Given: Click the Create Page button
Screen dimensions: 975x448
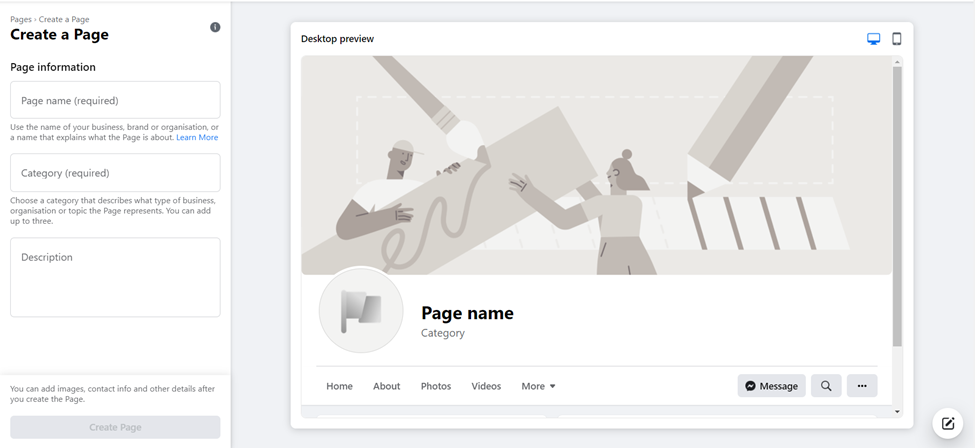Looking at the screenshot, I should [115, 427].
